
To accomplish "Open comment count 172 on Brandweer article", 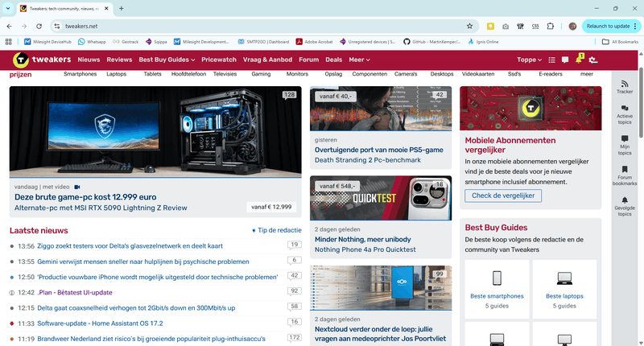I will click(294, 338).
